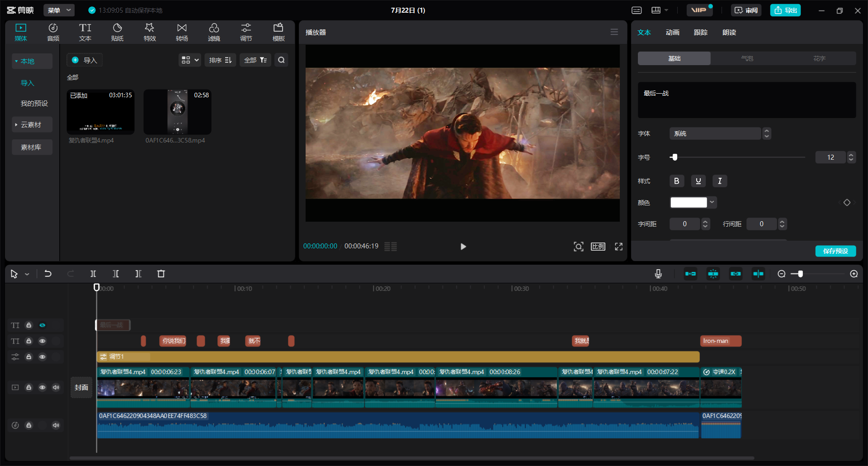
Task: Lock the main video track
Action: tap(29, 387)
